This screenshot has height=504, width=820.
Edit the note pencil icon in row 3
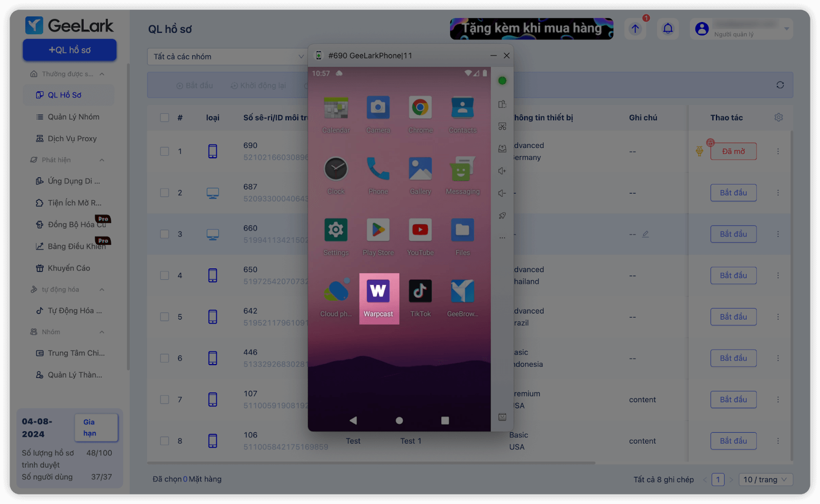pyautogui.click(x=645, y=234)
